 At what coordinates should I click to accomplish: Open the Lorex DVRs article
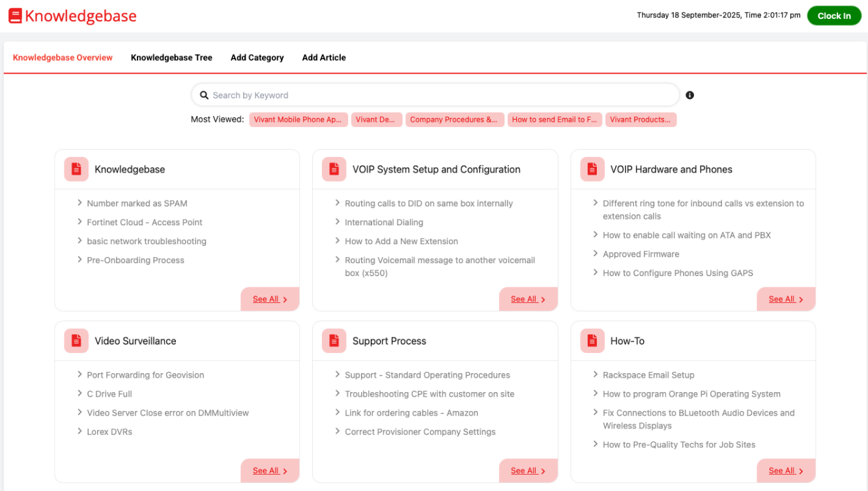pos(109,432)
